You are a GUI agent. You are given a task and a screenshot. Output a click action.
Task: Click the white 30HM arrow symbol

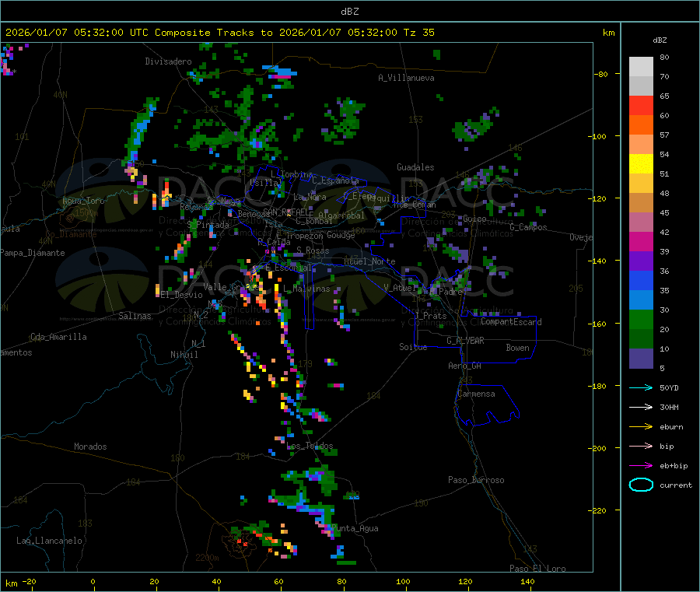click(x=641, y=407)
